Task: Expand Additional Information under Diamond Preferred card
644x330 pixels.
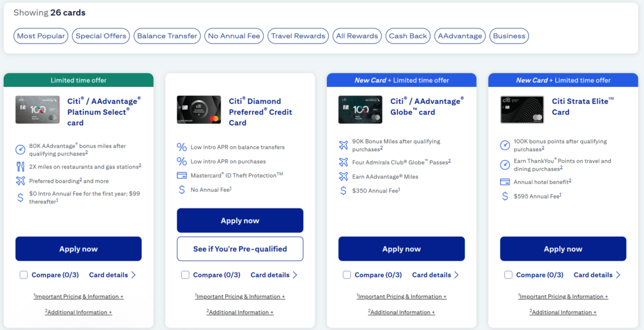Action: pyautogui.click(x=240, y=312)
